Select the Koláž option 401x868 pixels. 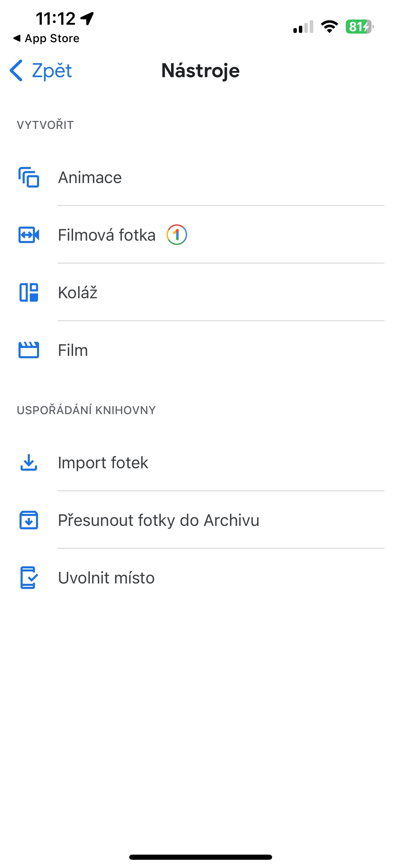tap(78, 293)
